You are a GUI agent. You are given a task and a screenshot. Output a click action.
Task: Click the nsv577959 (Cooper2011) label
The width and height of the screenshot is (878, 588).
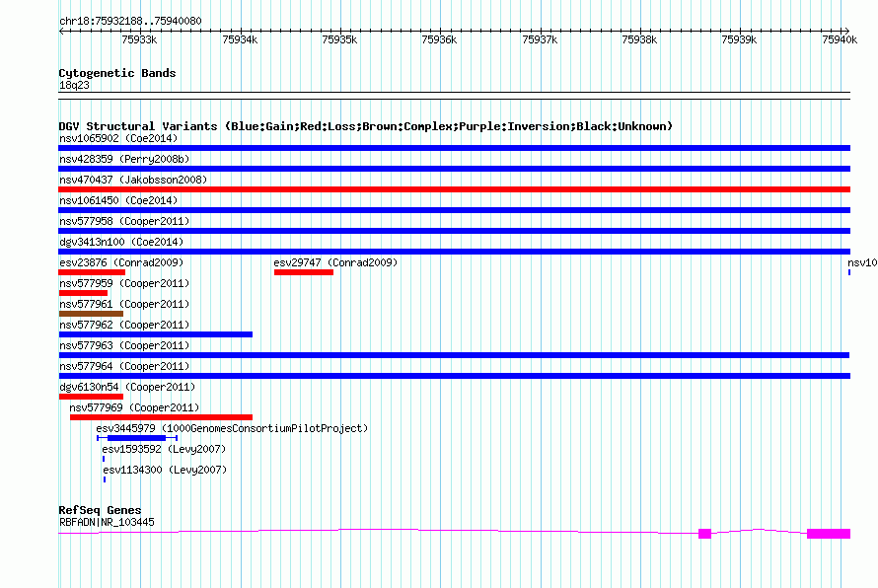click(x=124, y=283)
